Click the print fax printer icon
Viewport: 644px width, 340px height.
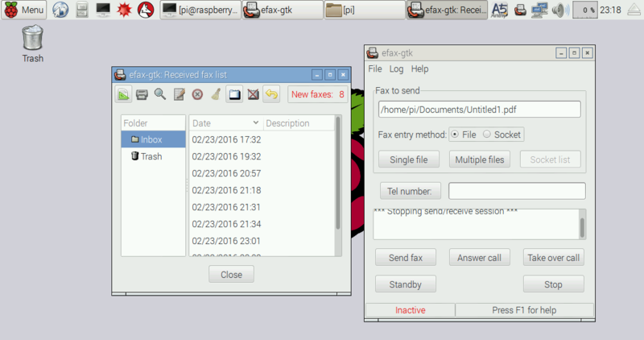click(142, 94)
